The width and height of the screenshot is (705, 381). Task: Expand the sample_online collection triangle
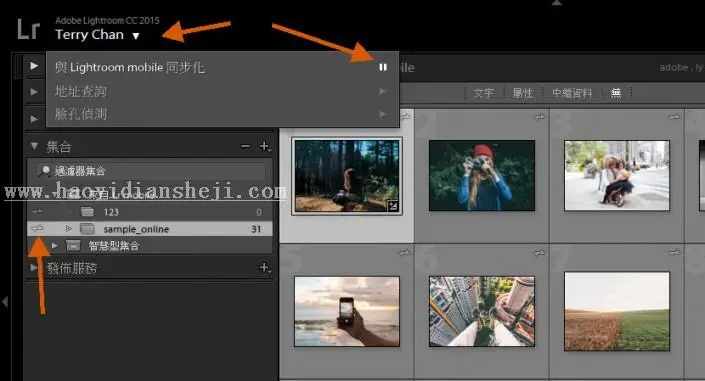tap(68, 229)
